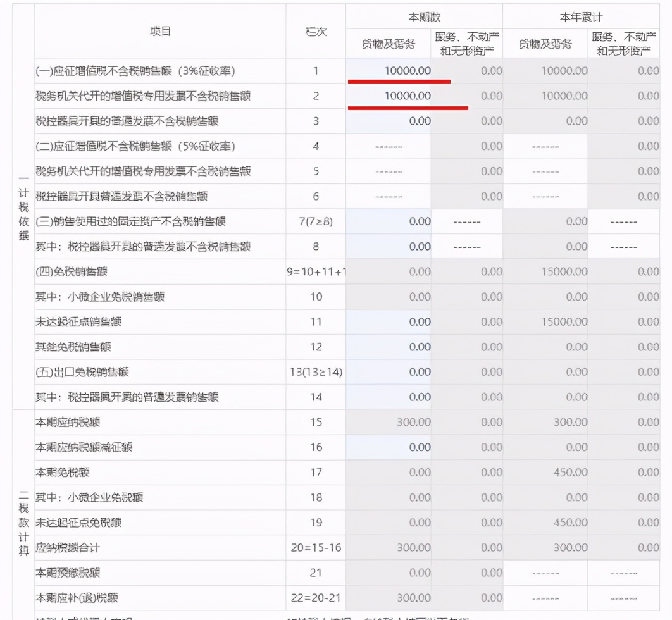Click the 300.00 value for 应纳税额合计
672x620 pixels.
[414, 548]
